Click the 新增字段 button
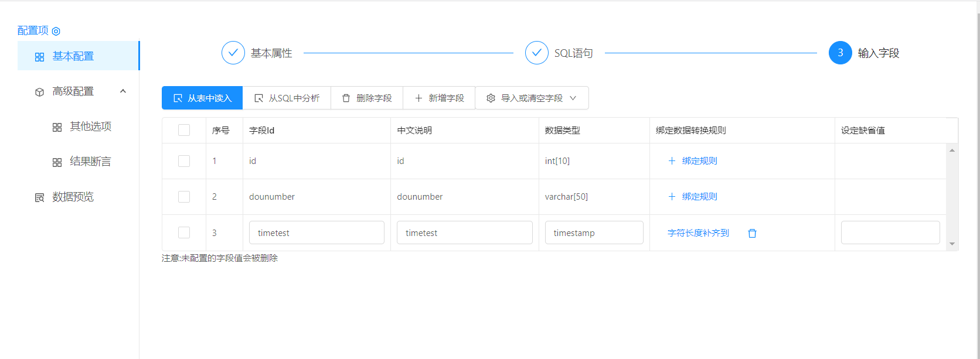The width and height of the screenshot is (980, 359). click(x=439, y=98)
